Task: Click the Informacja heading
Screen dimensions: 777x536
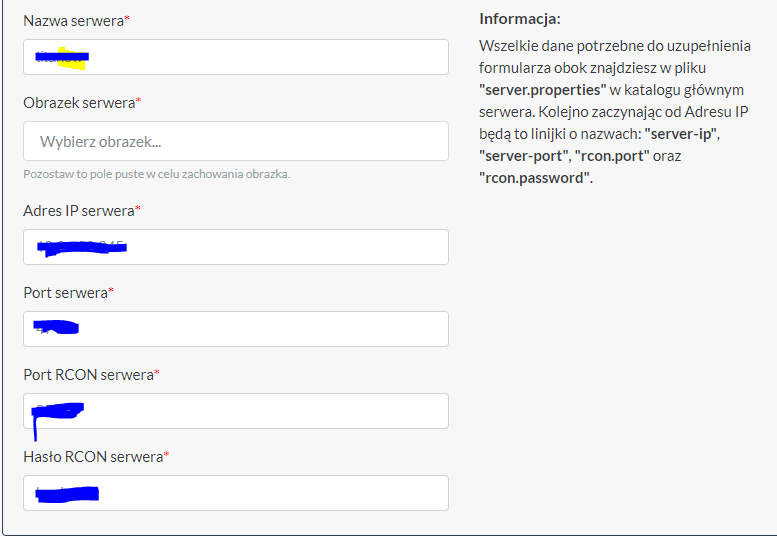Action: click(519, 19)
